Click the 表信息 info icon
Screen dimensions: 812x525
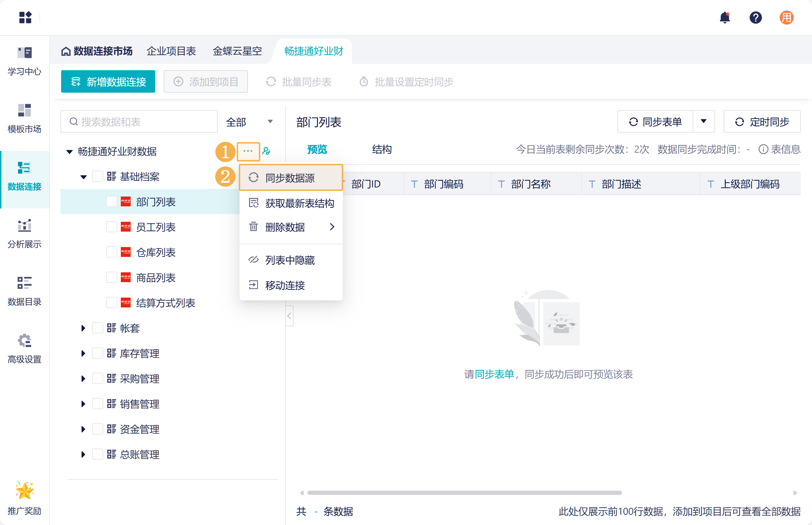[x=763, y=149]
